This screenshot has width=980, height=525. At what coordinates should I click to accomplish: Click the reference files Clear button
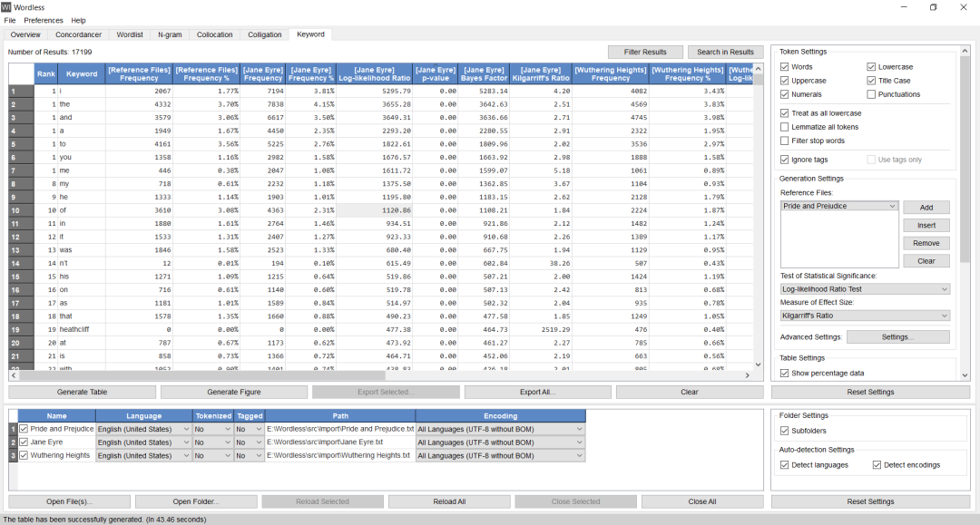point(926,261)
